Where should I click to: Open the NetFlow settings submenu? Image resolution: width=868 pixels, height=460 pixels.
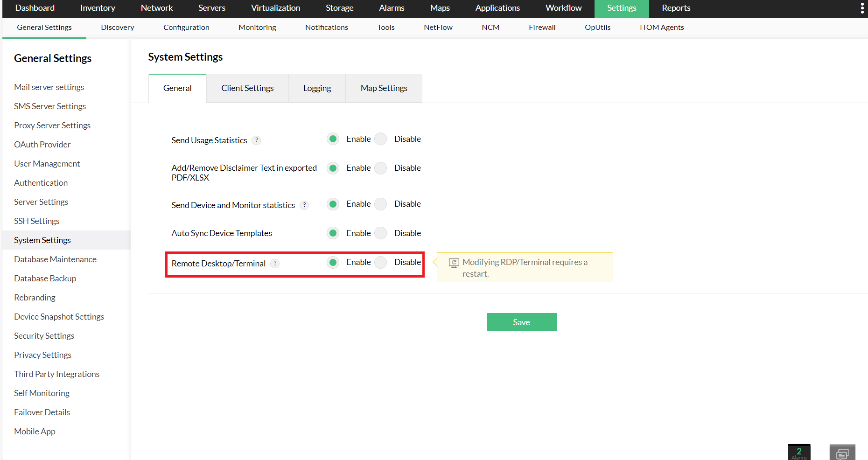tap(438, 28)
